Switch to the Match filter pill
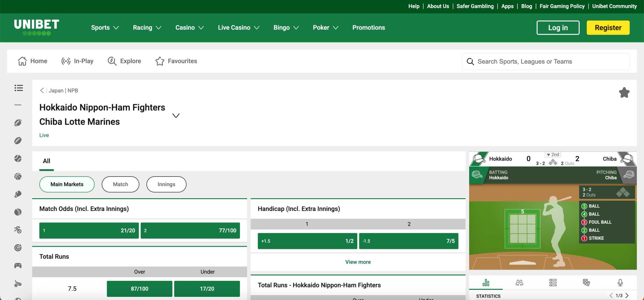The width and height of the screenshot is (644, 300). (x=120, y=184)
